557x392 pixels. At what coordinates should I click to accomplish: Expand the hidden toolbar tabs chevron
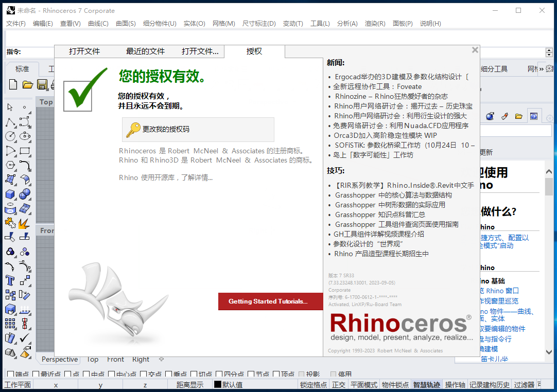point(542,69)
